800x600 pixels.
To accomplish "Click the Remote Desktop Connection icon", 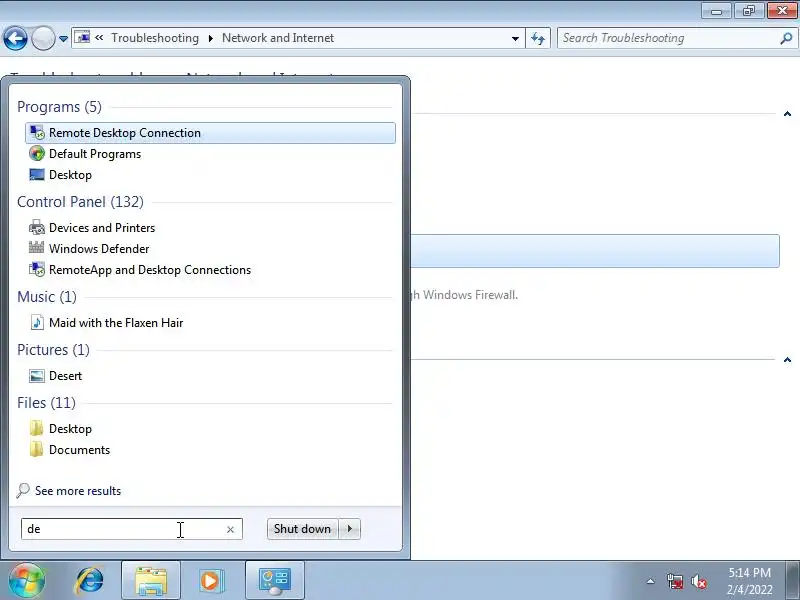I will tap(37, 133).
